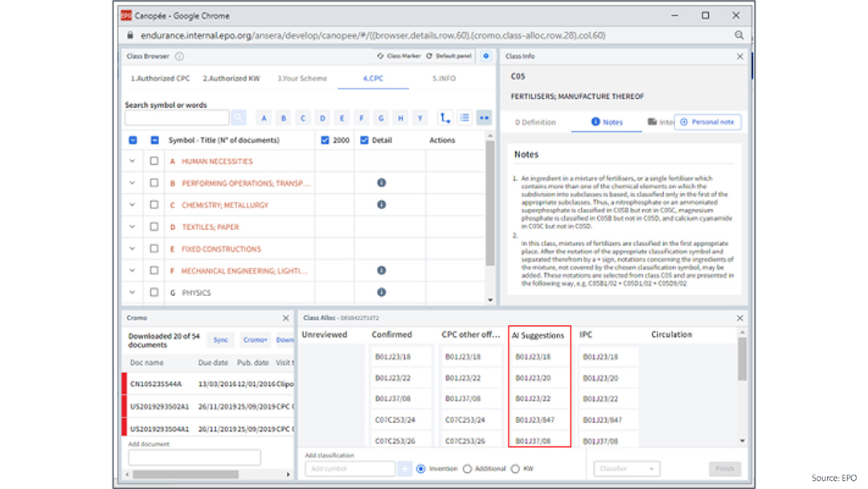Uncheck the 2000 column checkbox
Image resolution: width=868 pixels, height=489 pixels.
pyautogui.click(x=325, y=140)
